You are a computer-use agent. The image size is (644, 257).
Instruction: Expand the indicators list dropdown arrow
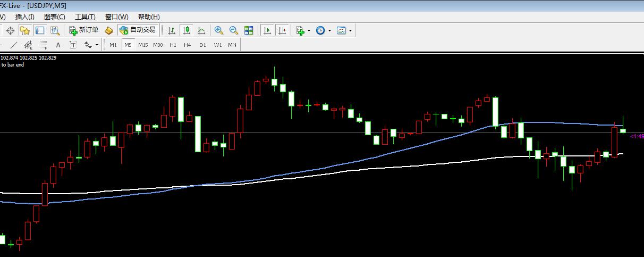coord(309,30)
